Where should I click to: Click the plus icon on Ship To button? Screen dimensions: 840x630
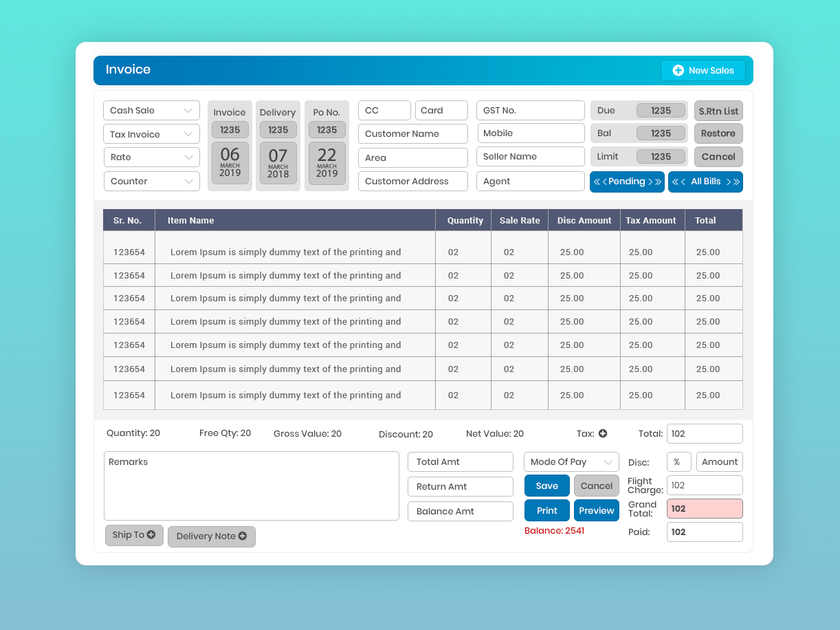click(x=153, y=535)
